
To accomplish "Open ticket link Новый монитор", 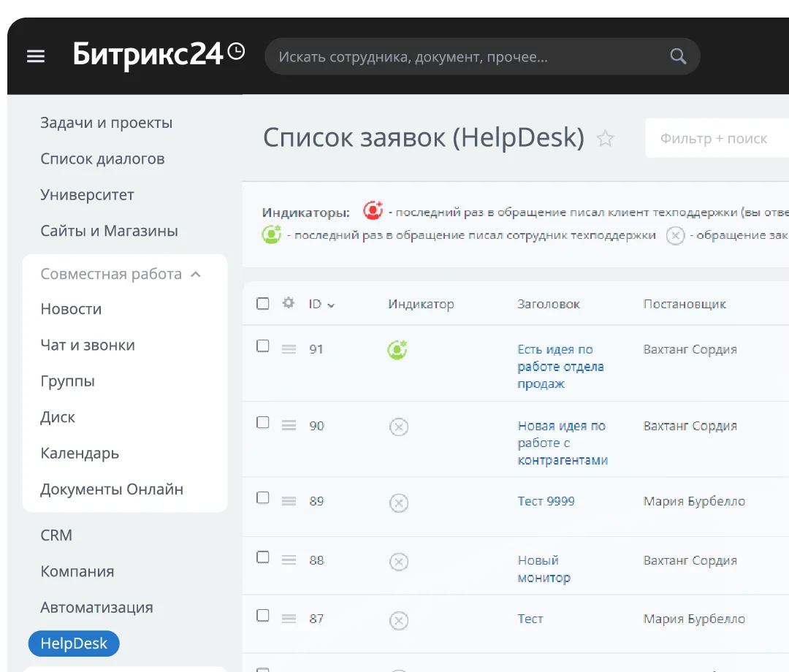I will coord(544,569).
